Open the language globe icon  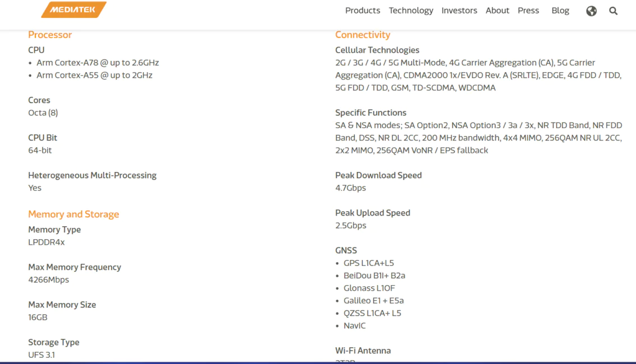pyautogui.click(x=591, y=11)
